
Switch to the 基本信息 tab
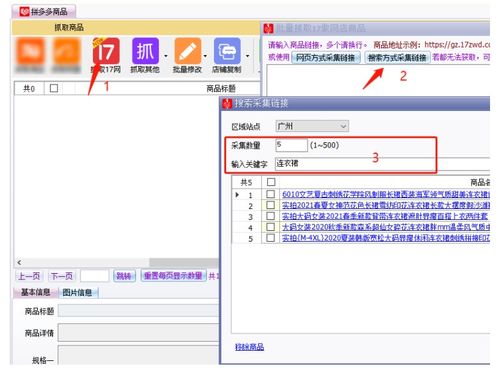click(x=35, y=292)
